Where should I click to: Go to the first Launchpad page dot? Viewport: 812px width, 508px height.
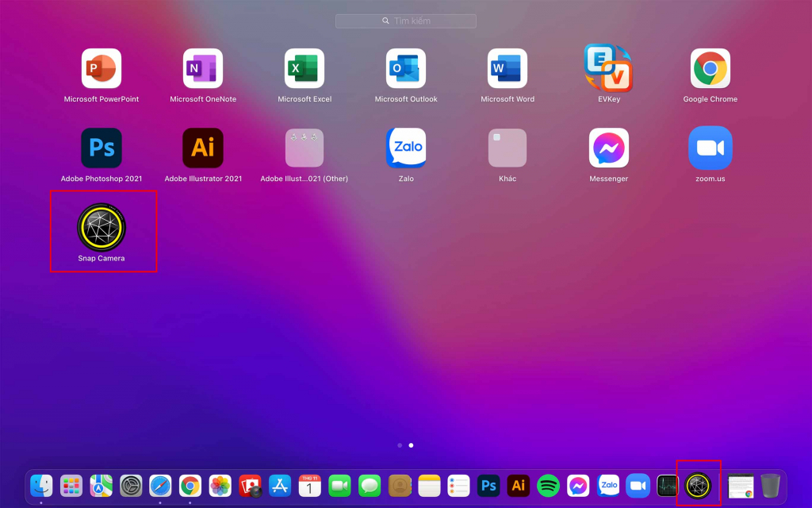click(400, 445)
